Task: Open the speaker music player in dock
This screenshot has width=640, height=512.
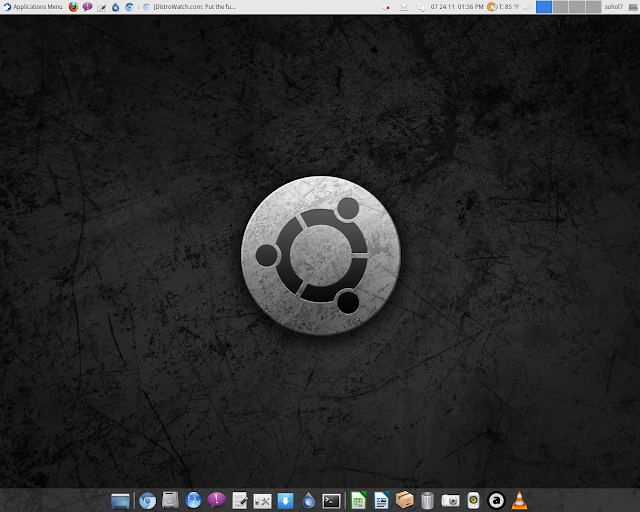Action: 473,501
